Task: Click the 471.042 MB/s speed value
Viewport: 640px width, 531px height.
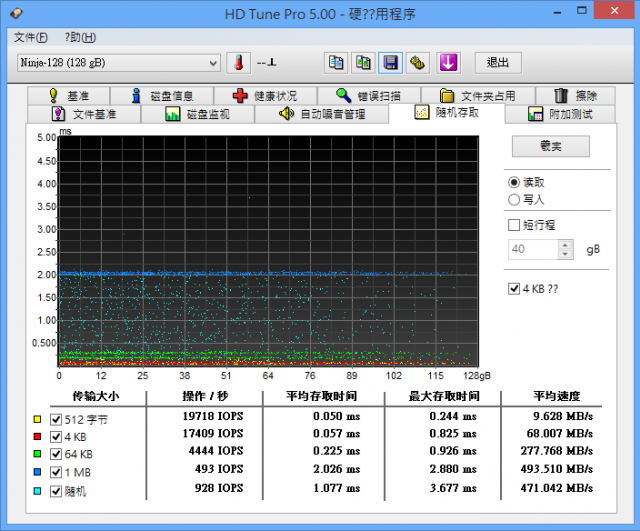Action: [557, 488]
